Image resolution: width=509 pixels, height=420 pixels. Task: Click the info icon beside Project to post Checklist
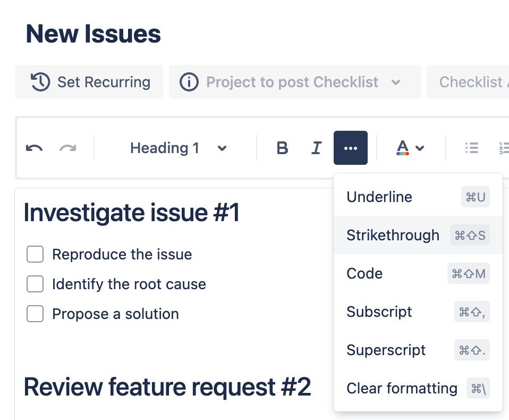tap(189, 82)
